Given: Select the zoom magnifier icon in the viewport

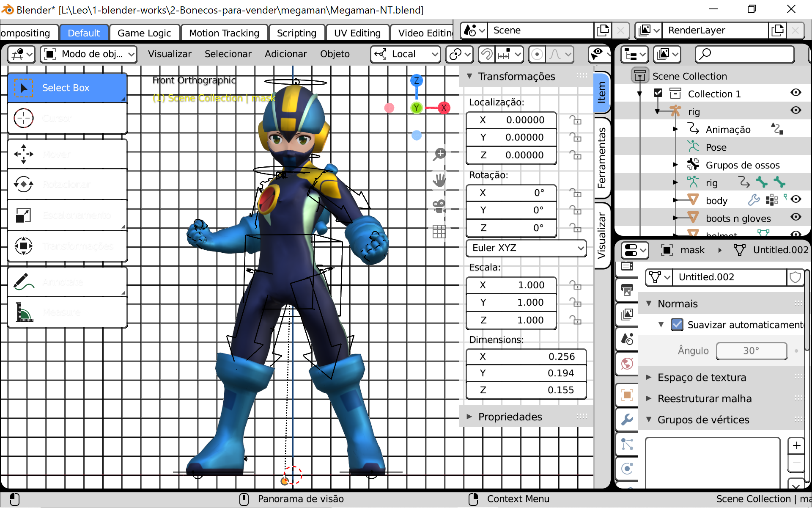Looking at the screenshot, I should (x=440, y=154).
